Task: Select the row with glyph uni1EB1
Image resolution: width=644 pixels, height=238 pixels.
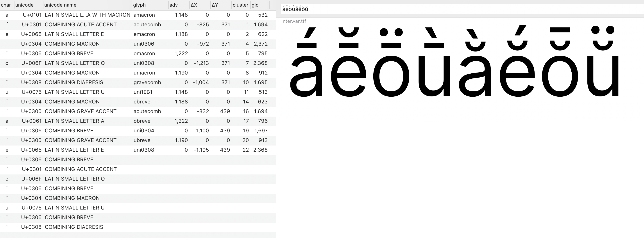Action: coord(143,92)
